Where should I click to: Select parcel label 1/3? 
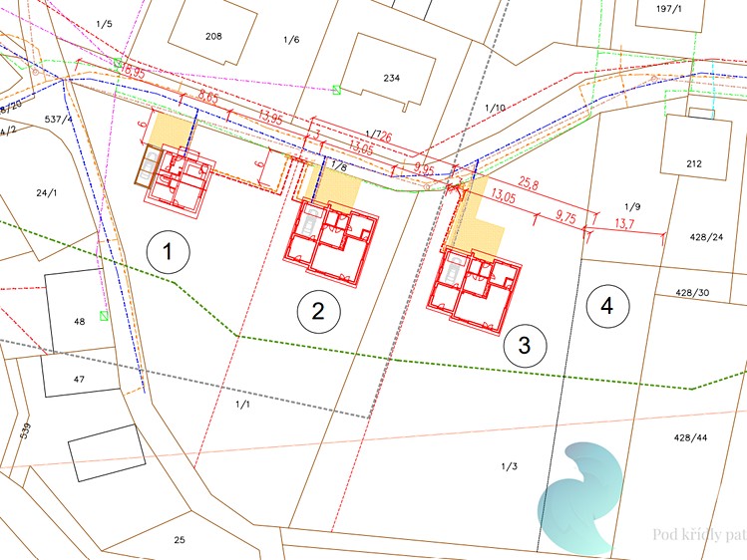(509, 466)
